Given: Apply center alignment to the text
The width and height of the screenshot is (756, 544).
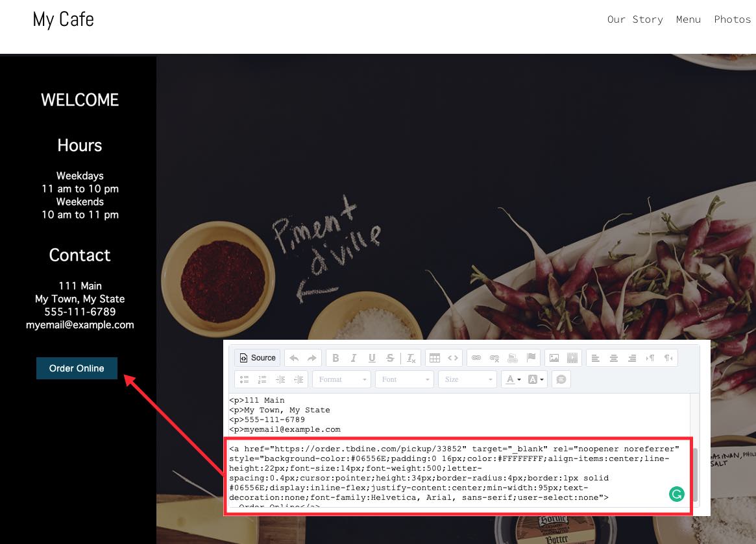Looking at the screenshot, I should tap(613, 357).
